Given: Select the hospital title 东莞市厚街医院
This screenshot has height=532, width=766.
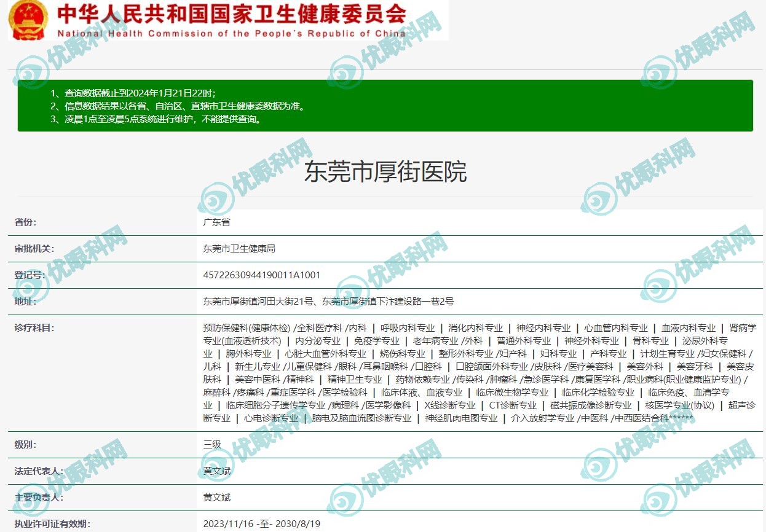Looking at the screenshot, I should [x=385, y=172].
